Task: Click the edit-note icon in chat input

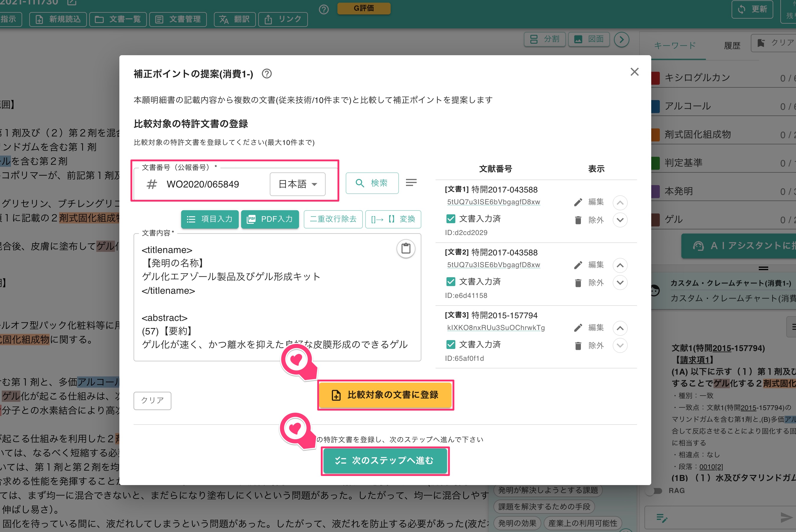Action: pyautogui.click(x=662, y=518)
